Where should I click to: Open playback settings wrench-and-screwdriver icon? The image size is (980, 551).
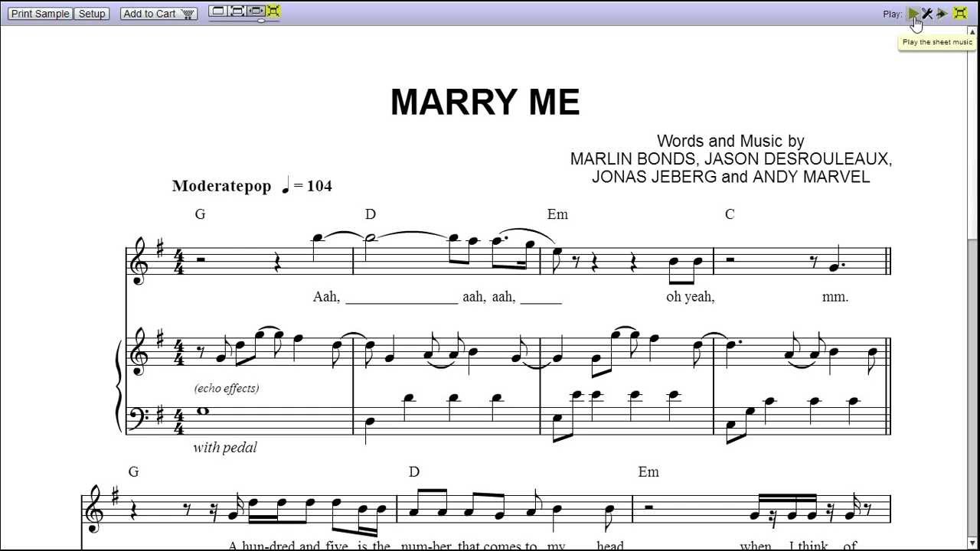click(x=927, y=13)
